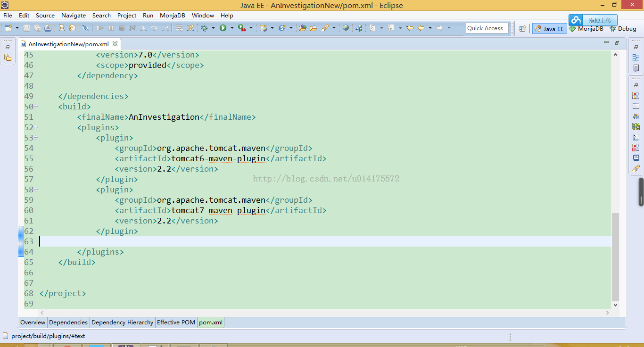Click the Open Type folder icon
This screenshot has width=644, height=347.
pos(303,28)
